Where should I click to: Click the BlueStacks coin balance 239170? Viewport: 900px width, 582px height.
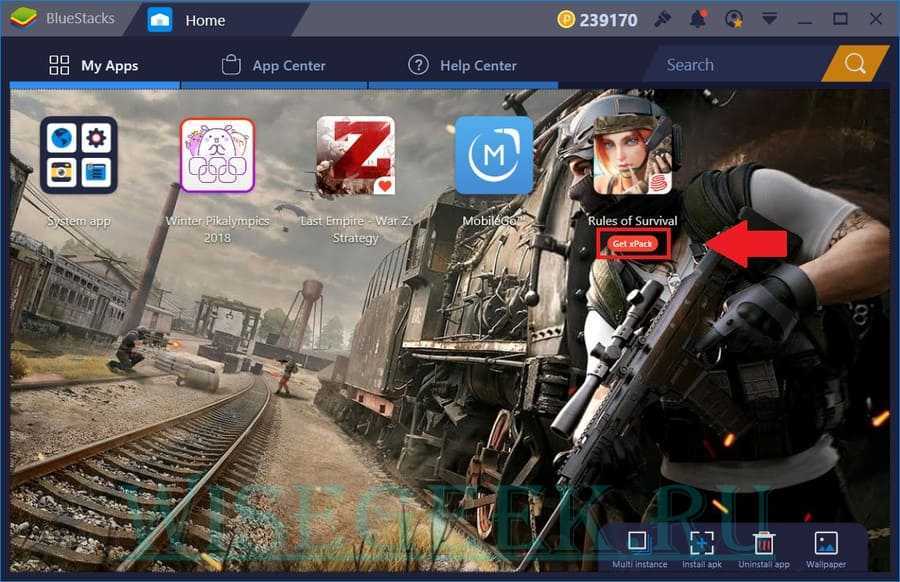(x=597, y=19)
